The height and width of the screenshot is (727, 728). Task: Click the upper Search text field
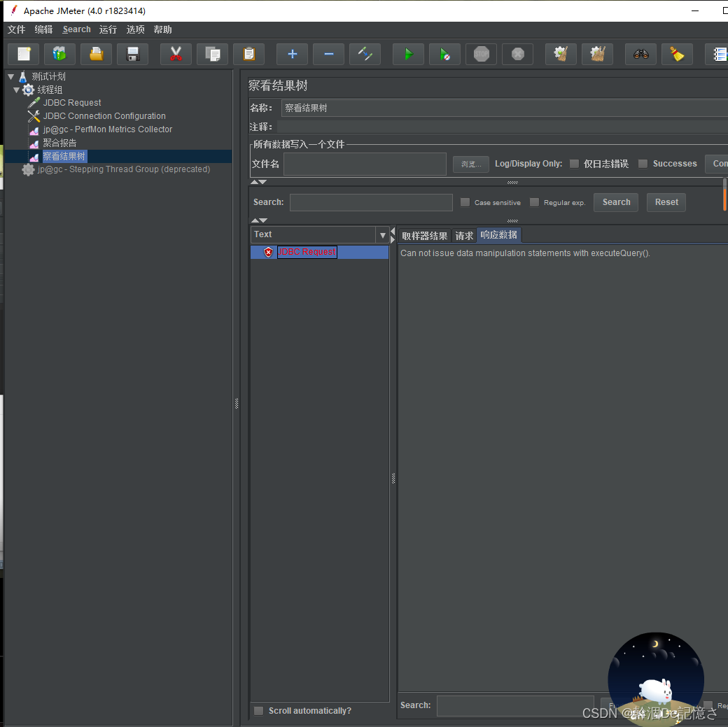point(371,202)
